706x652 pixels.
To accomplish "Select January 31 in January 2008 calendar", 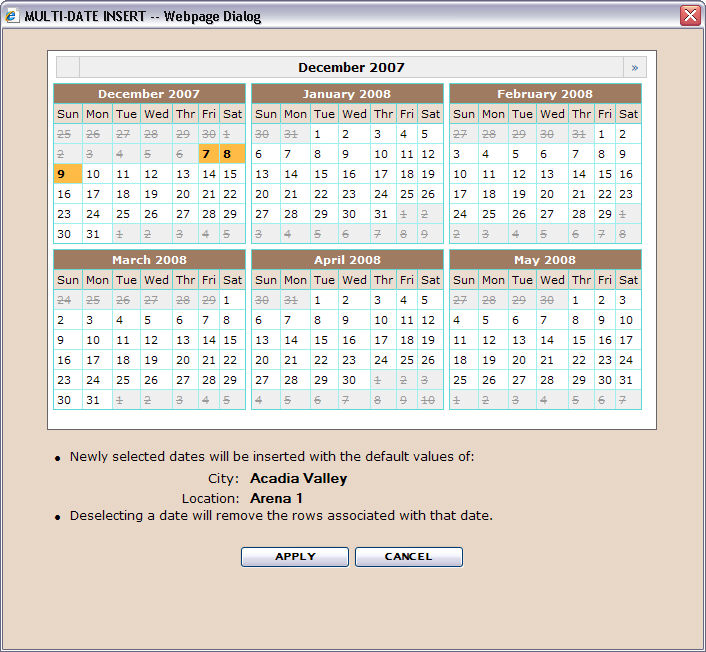I will pos(383,214).
